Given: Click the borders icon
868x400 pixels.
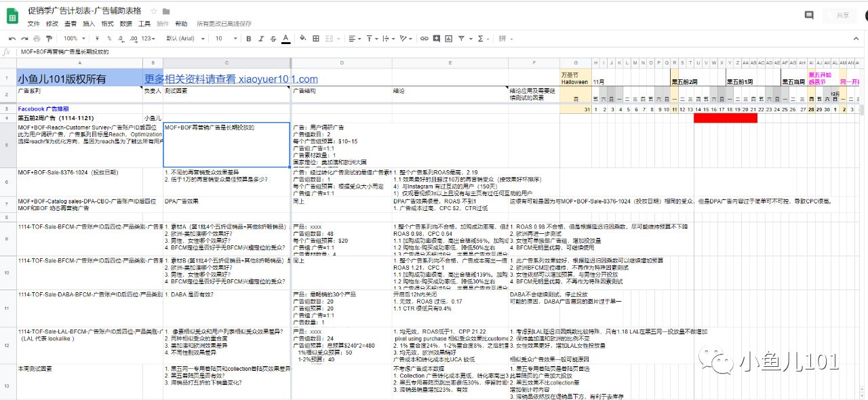Looking at the screenshot, I should pyautogui.click(x=315, y=38).
